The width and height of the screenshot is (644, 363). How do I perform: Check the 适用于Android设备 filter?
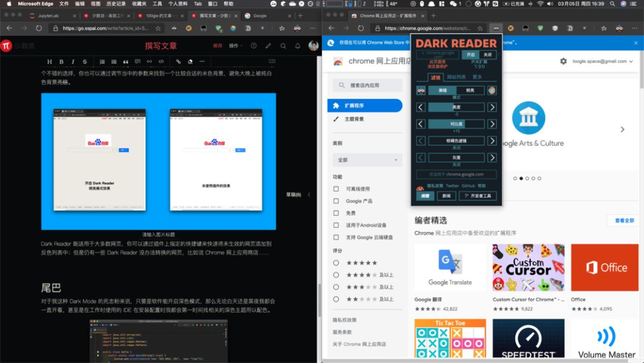(x=336, y=225)
